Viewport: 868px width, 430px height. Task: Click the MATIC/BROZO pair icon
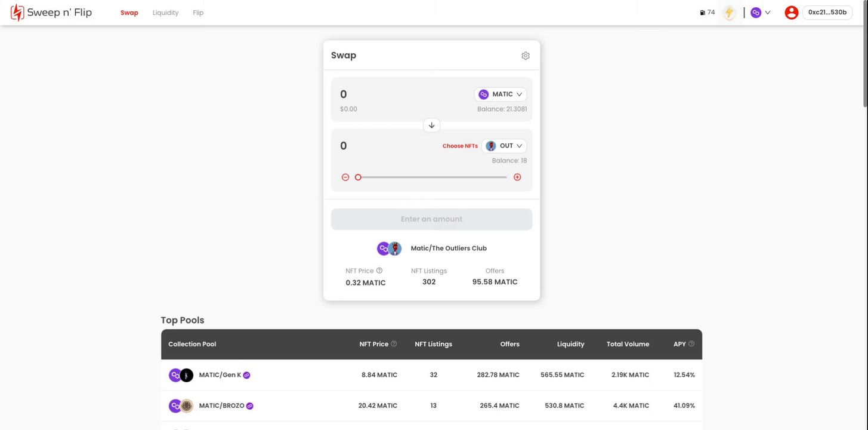tap(181, 406)
